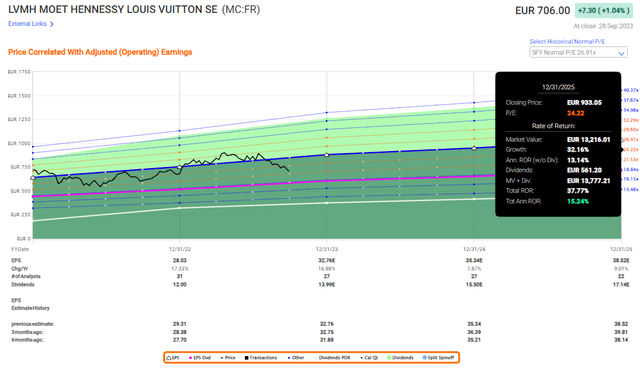
Task: Expand the External Links chevron arrow
Action: [52, 24]
